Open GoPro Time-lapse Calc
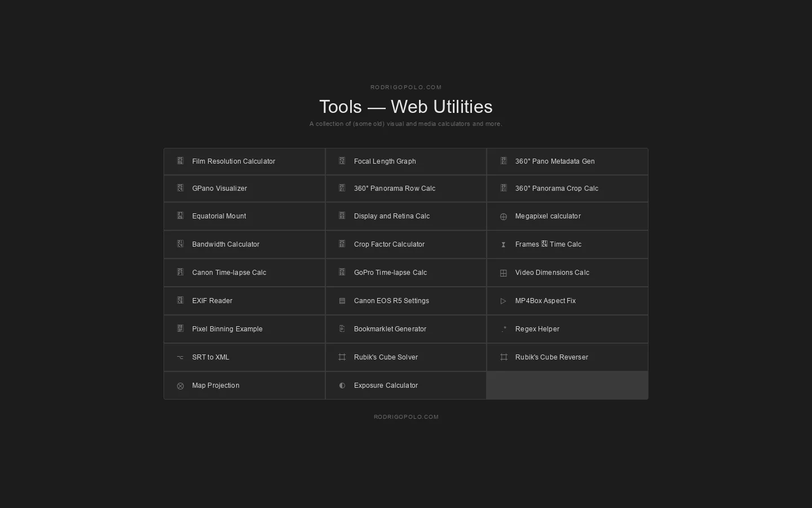The image size is (812, 508). click(406, 273)
